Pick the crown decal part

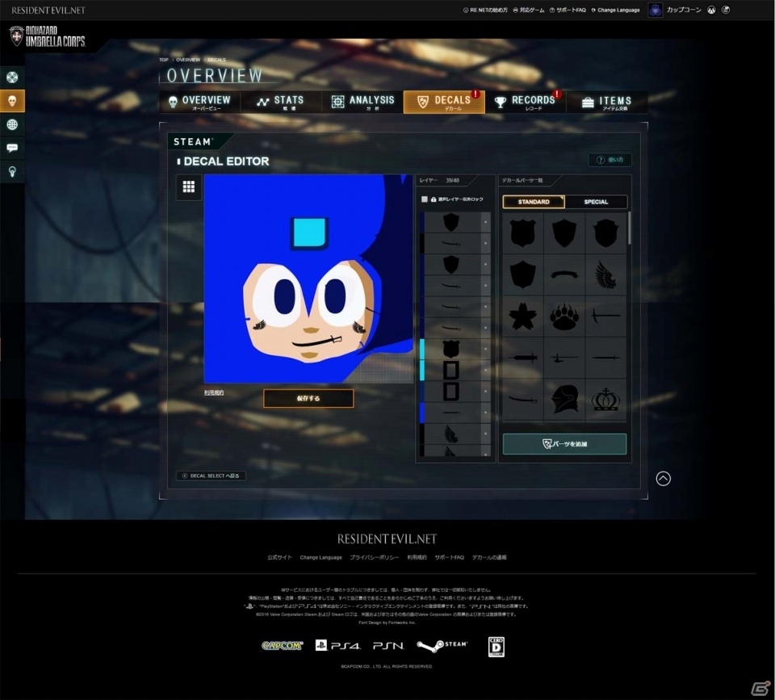click(606, 399)
